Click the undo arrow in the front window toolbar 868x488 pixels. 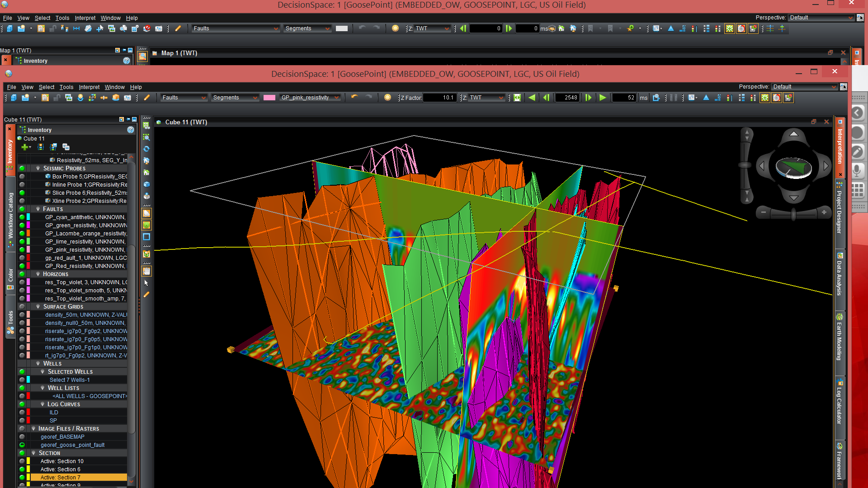point(354,98)
